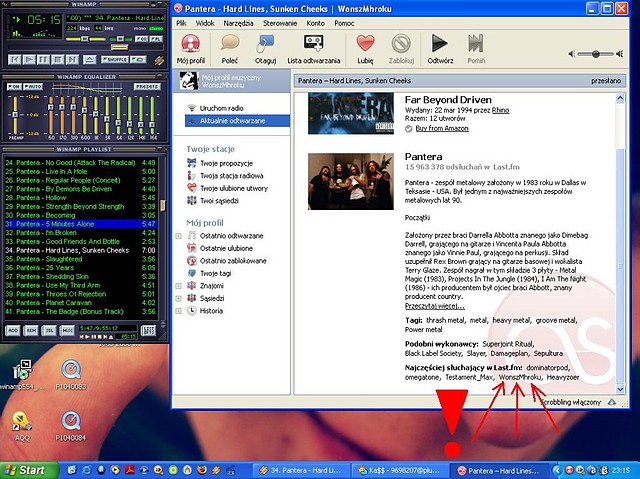Open equalizer PRESETS dropdown
Viewport: 640px width, 479px height.
147,86
